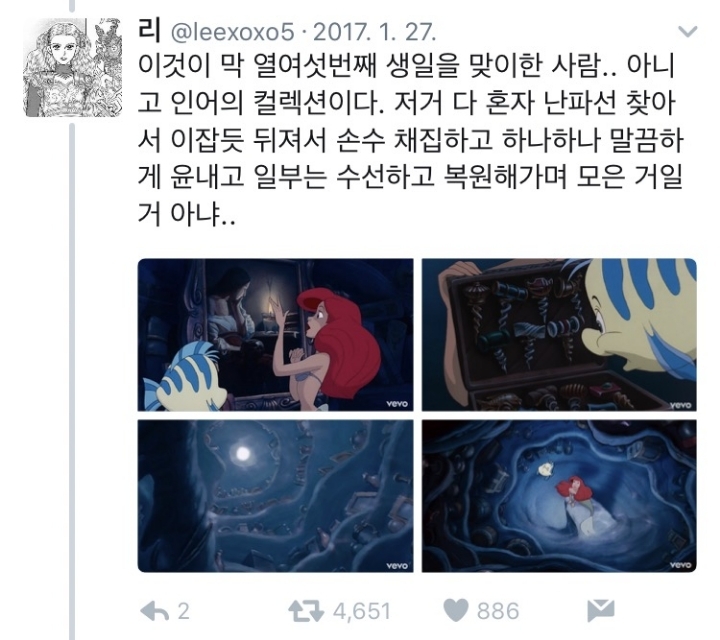Click vevo watermark on bottom-right image
Viewport: 720px width, 640px height.
click(681, 565)
